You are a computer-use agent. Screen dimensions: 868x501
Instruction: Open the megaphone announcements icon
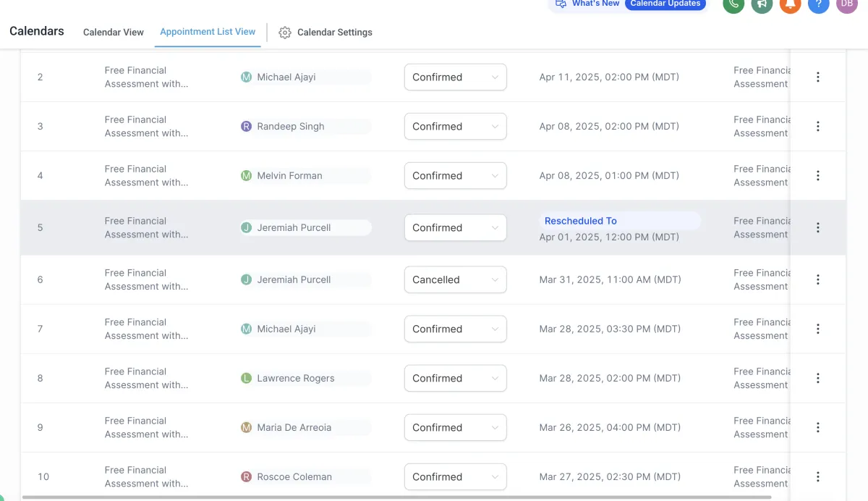pyautogui.click(x=762, y=4)
